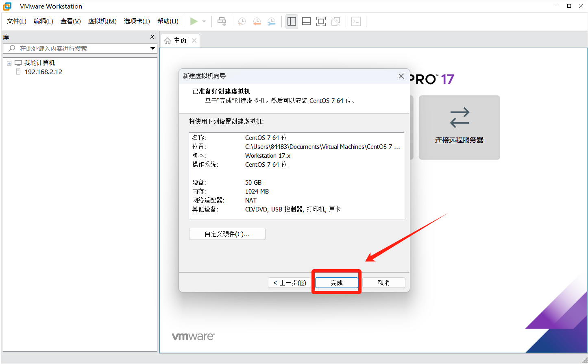Screen dimensions: 588x364
Task: Click the send Ctrl+Alt+Del toolbar icon
Action: pos(222,22)
